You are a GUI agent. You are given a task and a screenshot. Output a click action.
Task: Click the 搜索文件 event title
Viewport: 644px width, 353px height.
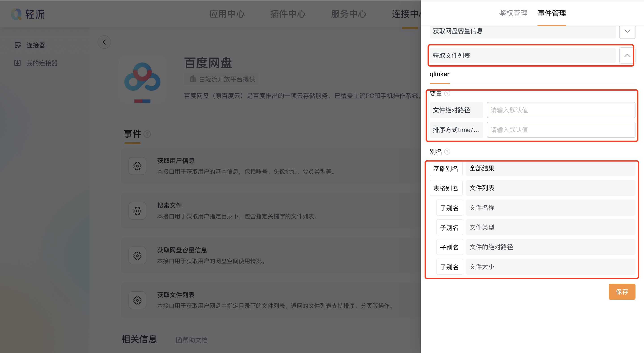click(x=169, y=206)
